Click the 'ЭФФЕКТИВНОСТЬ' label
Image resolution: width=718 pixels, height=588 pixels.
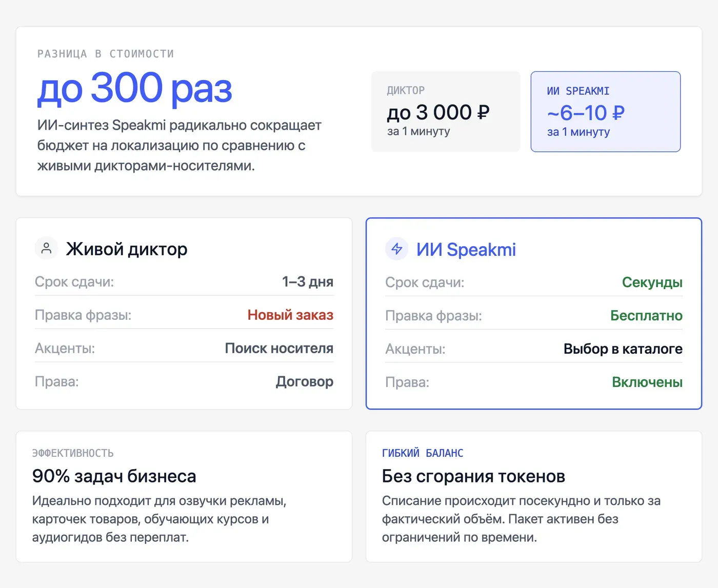click(x=73, y=453)
